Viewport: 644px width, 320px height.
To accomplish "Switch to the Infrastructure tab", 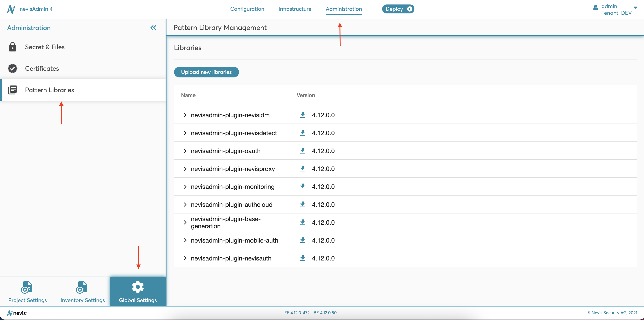I will tap(295, 9).
